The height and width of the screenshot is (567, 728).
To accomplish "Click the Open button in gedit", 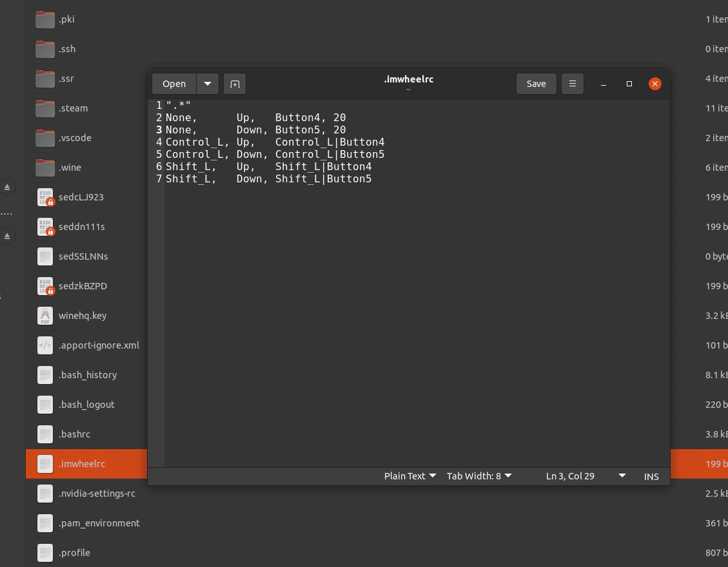I will [x=173, y=84].
